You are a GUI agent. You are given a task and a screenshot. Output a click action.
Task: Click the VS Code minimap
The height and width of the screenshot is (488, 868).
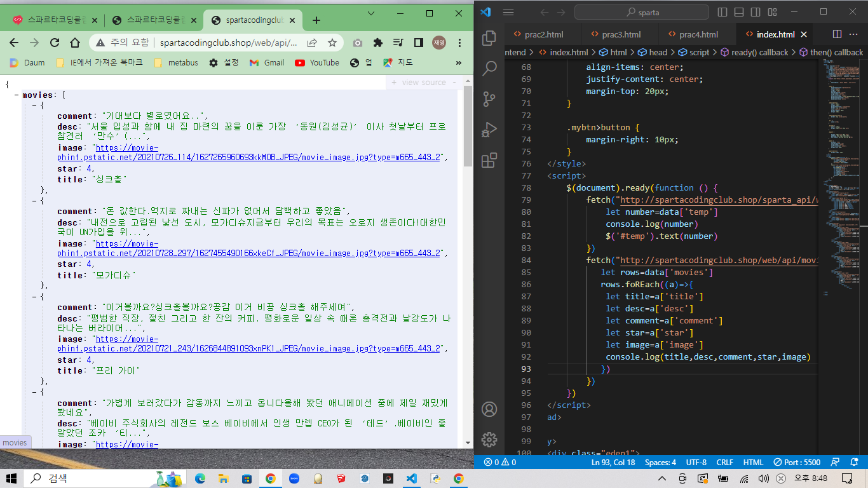(x=841, y=178)
